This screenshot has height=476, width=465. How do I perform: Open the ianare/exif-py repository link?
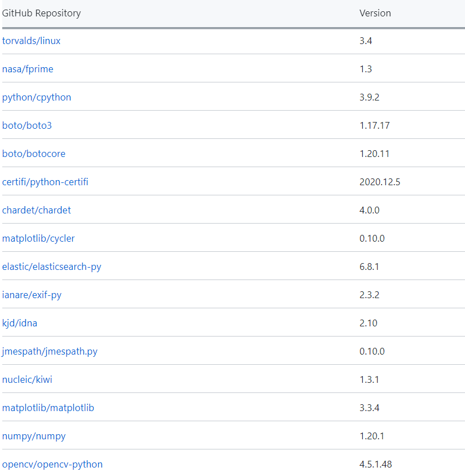point(32,295)
